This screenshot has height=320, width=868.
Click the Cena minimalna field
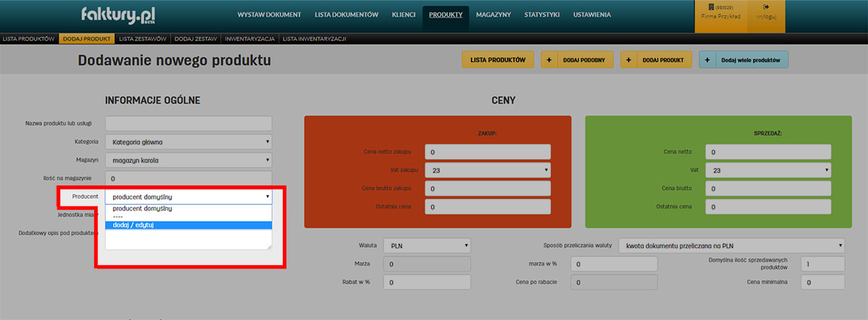tap(822, 282)
